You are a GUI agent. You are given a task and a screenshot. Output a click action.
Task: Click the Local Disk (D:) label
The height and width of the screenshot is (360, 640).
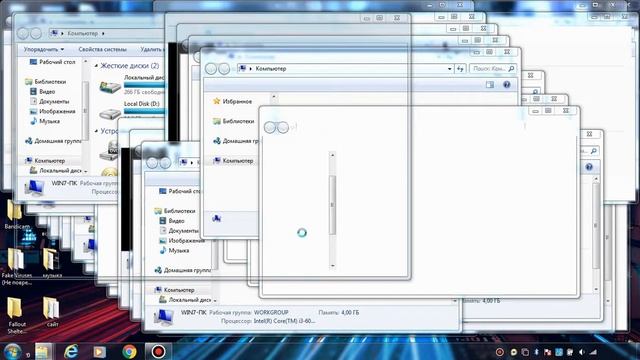click(x=142, y=104)
